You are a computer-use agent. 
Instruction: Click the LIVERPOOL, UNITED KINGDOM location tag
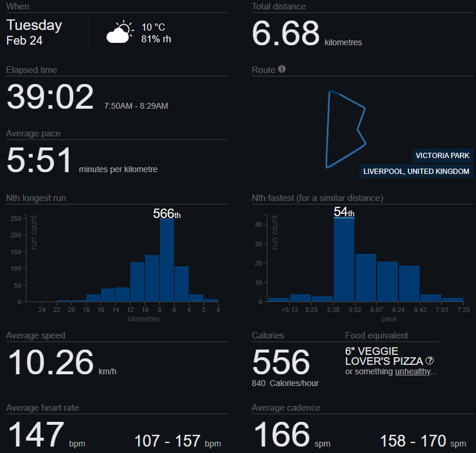click(x=416, y=172)
